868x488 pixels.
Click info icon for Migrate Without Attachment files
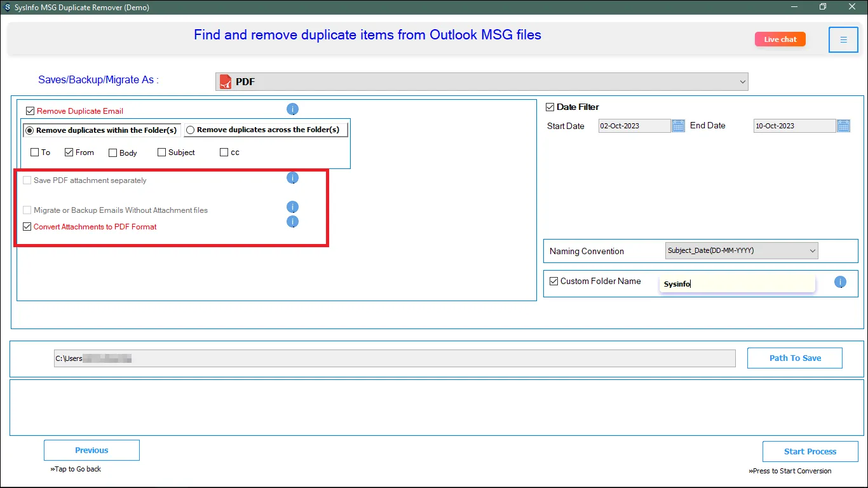(292, 207)
